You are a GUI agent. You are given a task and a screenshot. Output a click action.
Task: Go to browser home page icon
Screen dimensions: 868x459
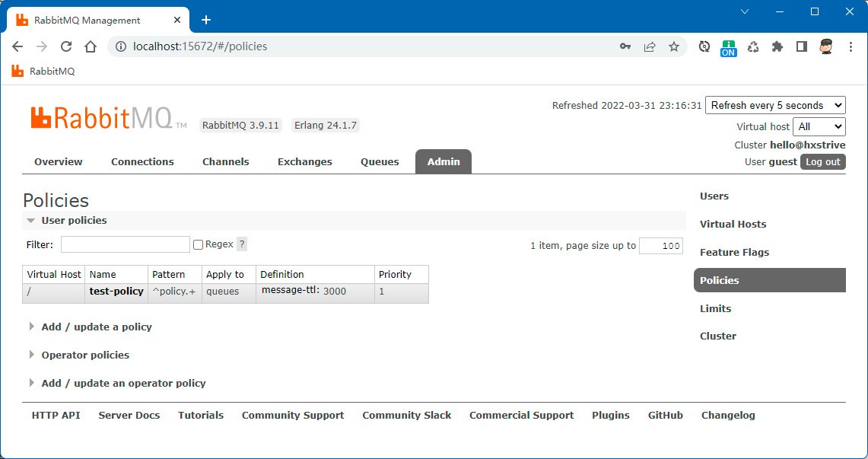point(91,46)
